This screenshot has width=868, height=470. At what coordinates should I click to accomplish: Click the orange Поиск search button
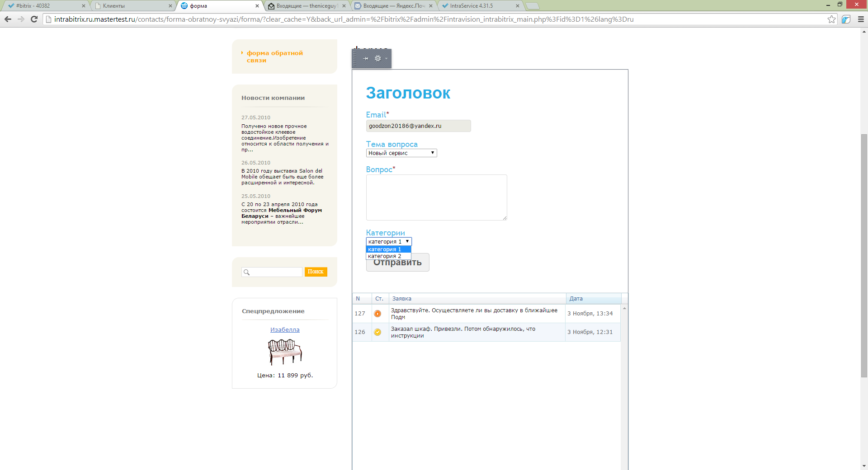coord(316,272)
